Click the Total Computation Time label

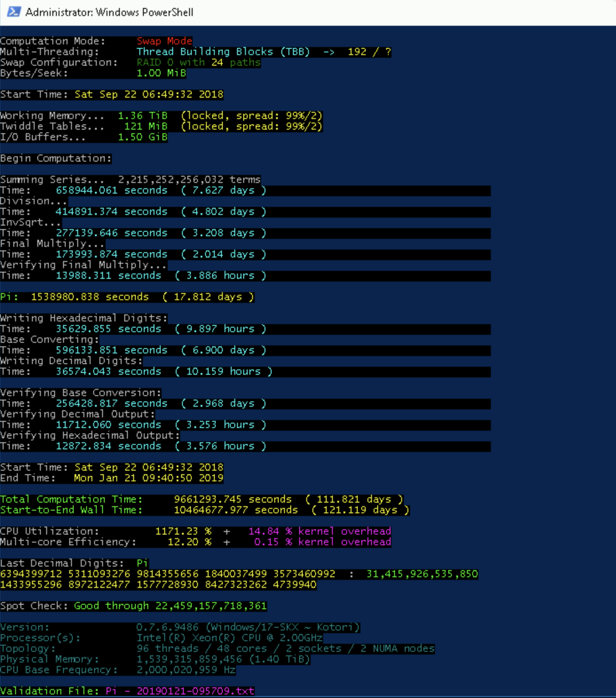[x=71, y=499]
